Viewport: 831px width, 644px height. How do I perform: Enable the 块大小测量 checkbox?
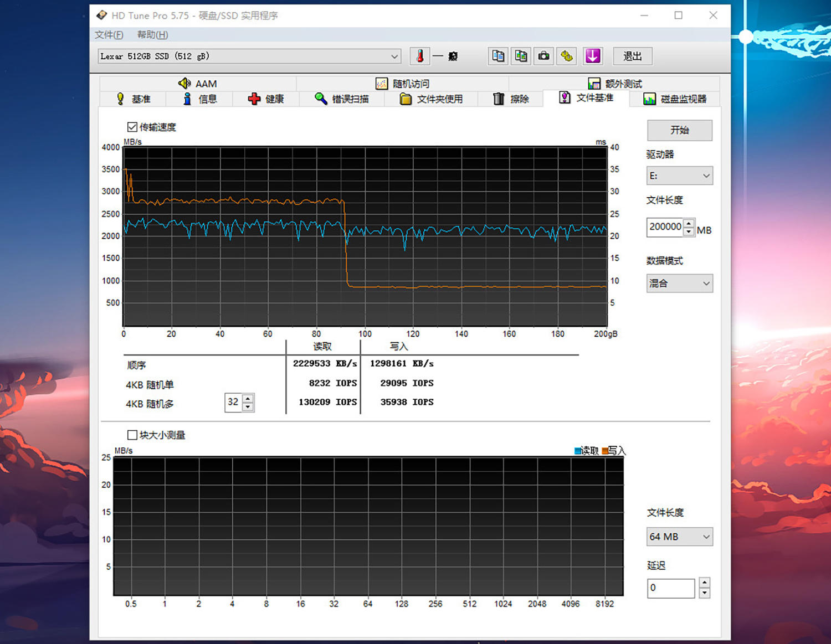(132, 435)
